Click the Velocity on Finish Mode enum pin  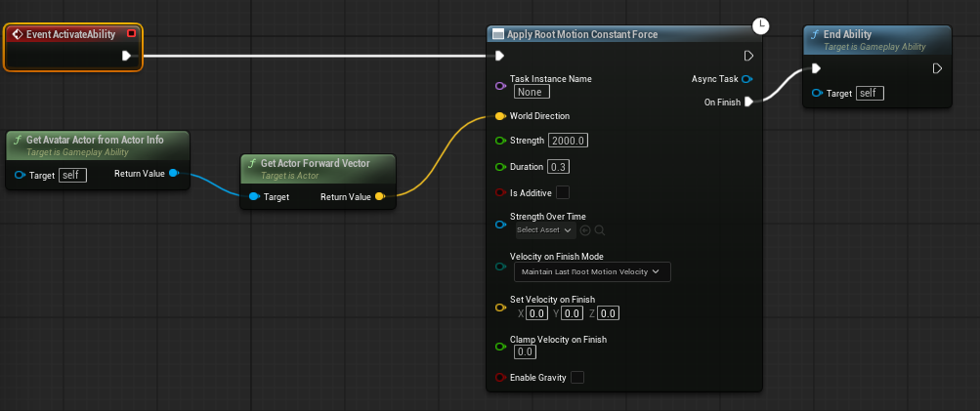500,267
